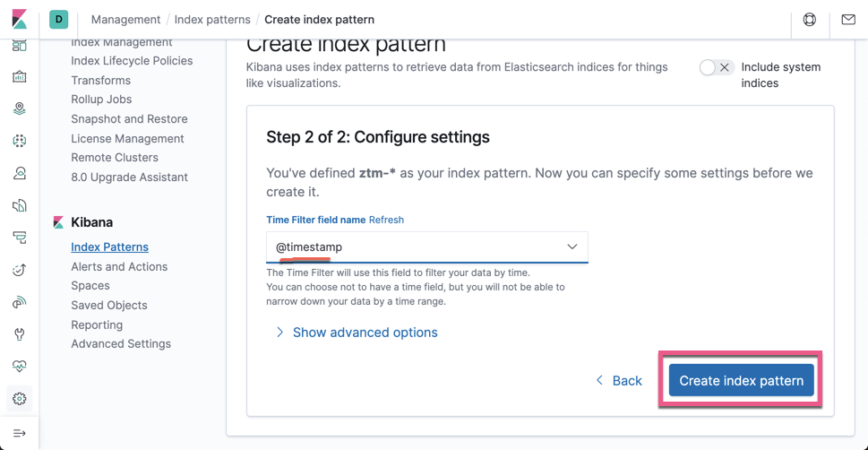Open Dev Tools wrench icon
Viewport: 868px width, 450px height.
19,334
